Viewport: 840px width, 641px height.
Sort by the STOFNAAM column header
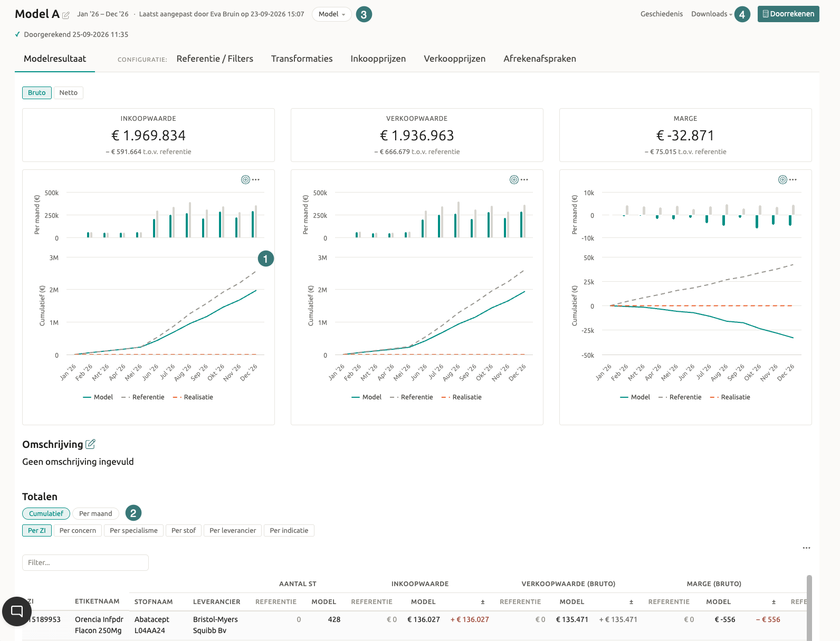click(154, 602)
